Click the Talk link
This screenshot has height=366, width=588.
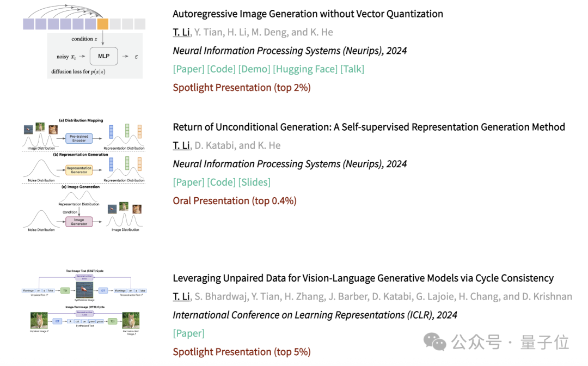(x=352, y=69)
